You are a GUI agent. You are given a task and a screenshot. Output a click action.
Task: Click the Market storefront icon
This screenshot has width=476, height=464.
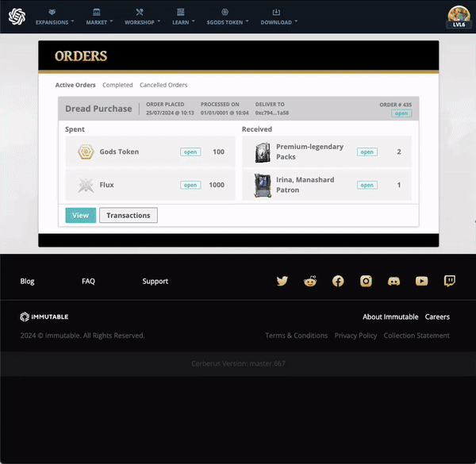click(97, 12)
